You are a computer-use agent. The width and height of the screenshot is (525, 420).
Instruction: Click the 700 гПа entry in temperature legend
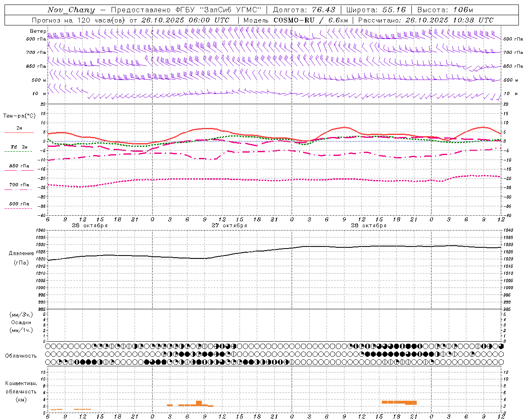(x=19, y=185)
